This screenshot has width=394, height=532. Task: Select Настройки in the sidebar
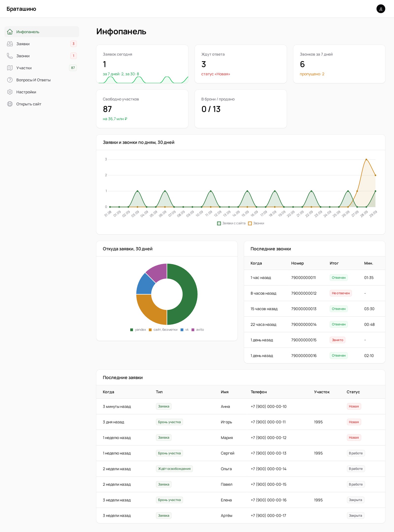42,92
